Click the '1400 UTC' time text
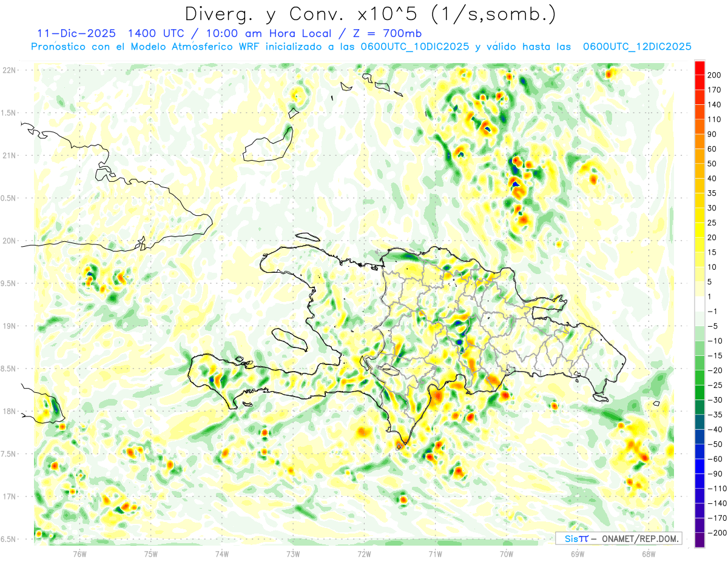Screen dimensions: 728x562 156,33
